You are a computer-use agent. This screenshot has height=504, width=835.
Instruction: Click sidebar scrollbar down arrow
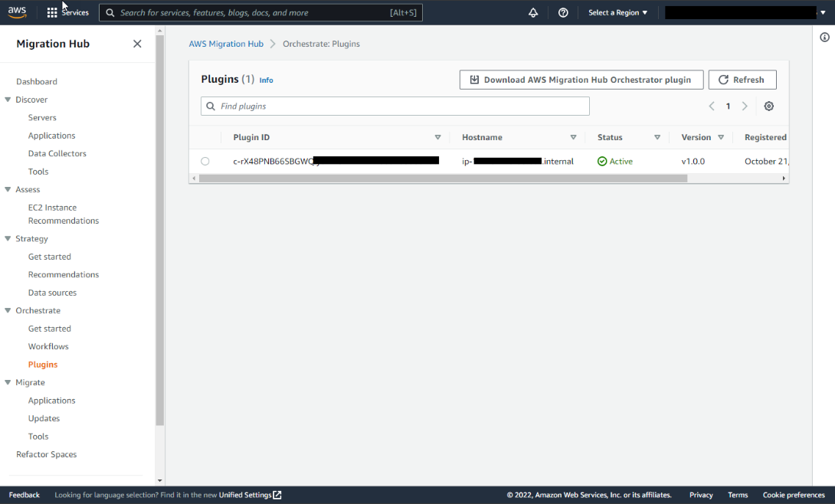pyautogui.click(x=160, y=480)
